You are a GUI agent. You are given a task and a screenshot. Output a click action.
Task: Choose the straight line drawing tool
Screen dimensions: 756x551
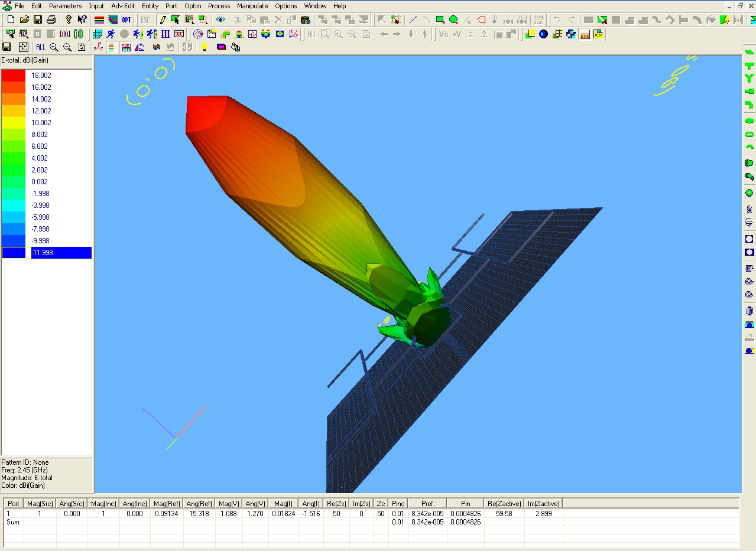point(413,20)
